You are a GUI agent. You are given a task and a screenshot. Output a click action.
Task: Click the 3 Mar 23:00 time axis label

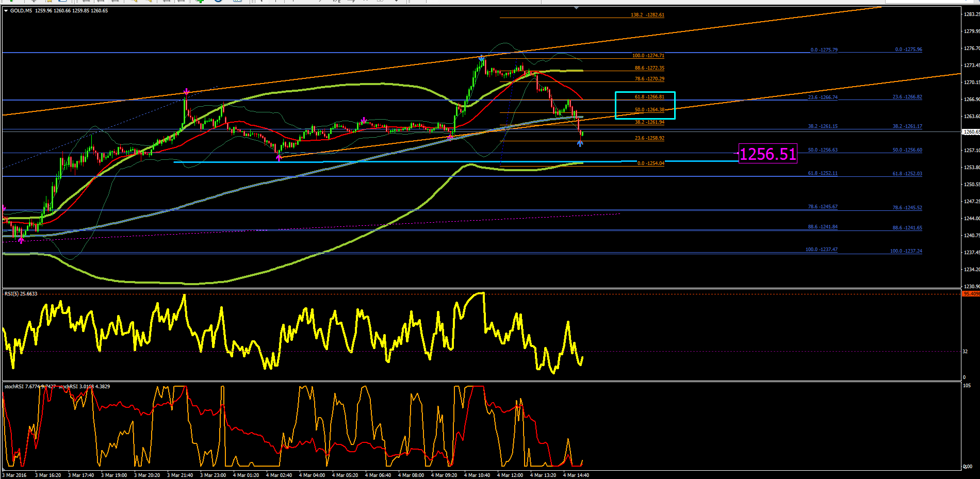213,475
